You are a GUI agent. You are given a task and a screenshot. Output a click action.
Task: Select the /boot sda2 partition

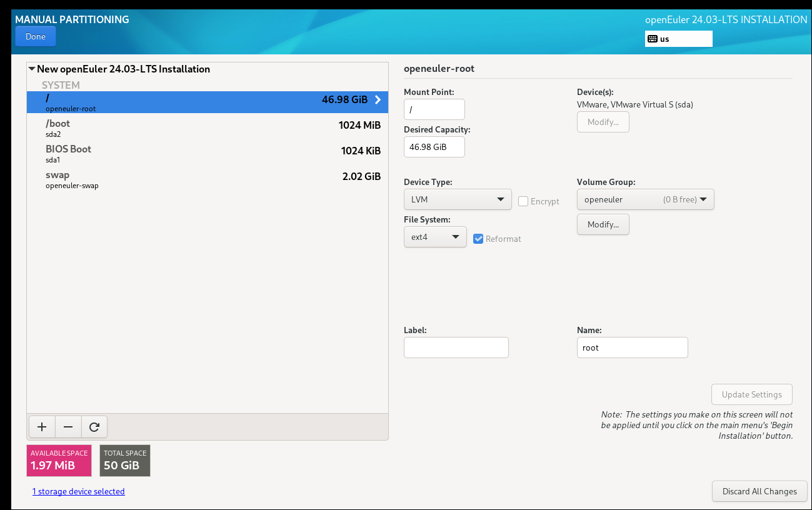[x=208, y=128]
